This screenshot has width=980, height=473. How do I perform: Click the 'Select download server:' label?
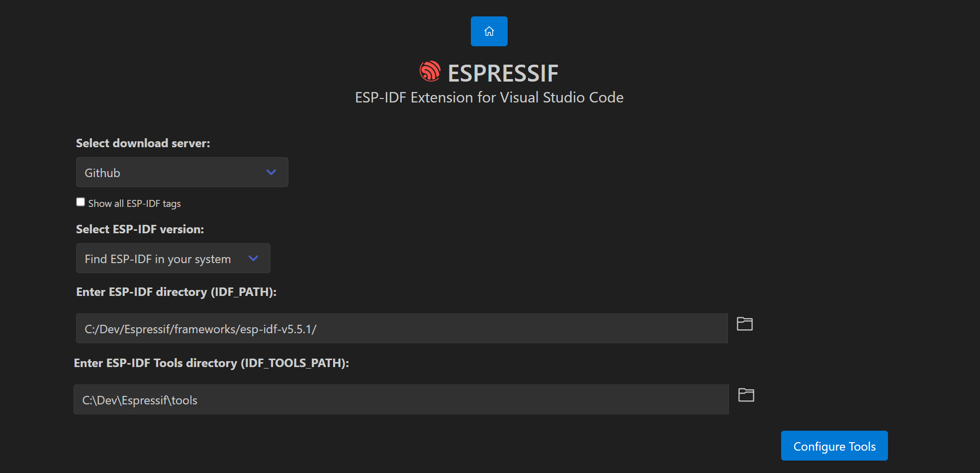[x=143, y=143]
